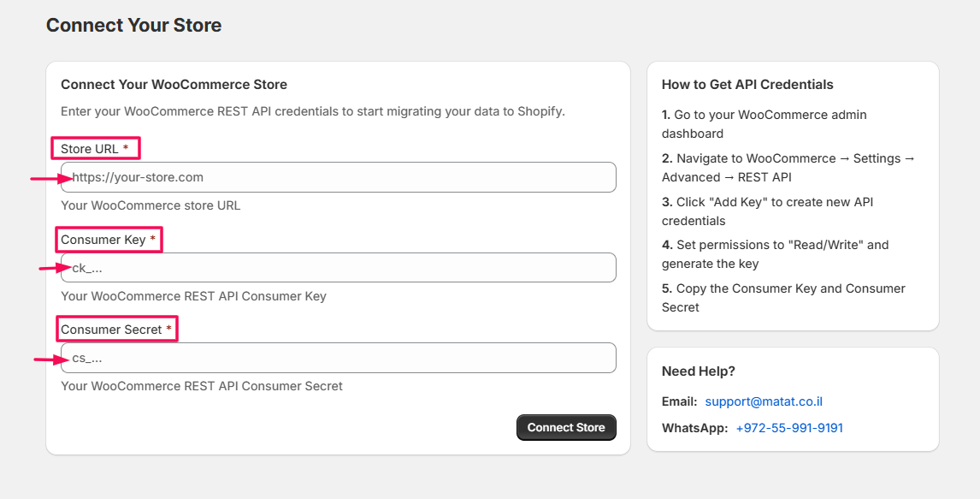Click the "How to Get API Credentials" heading
Viewport: 980px width, 499px height.
point(747,85)
